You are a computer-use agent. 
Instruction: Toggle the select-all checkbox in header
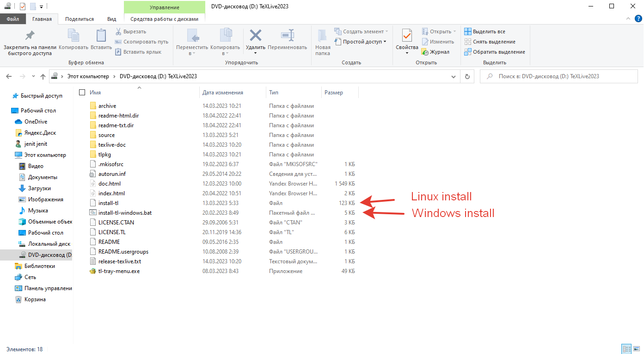coord(82,93)
